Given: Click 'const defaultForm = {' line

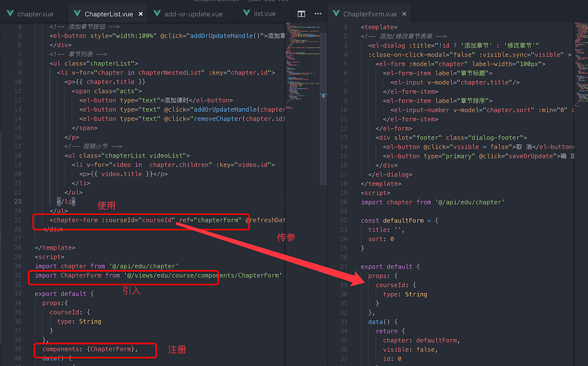Looking at the screenshot, I should pos(399,221).
